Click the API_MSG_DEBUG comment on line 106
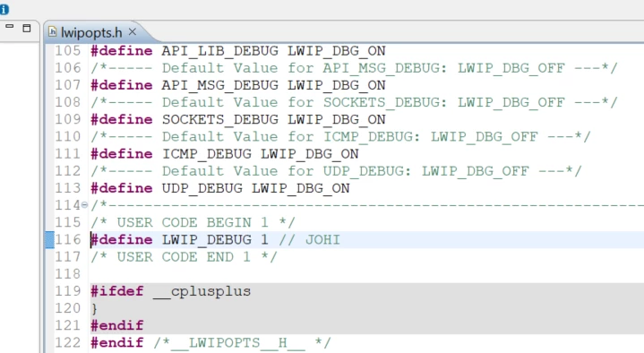 coord(354,68)
